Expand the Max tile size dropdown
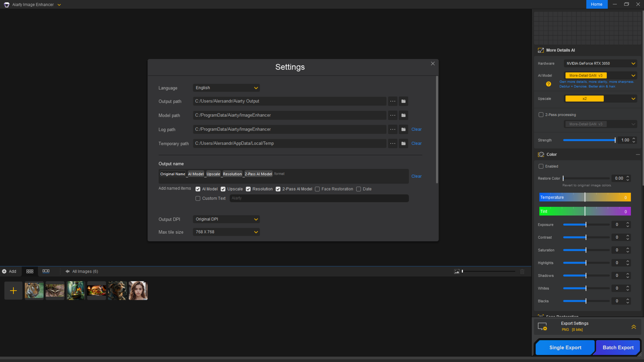Viewport: 644px width, 362px height. (x=226, y=232)
